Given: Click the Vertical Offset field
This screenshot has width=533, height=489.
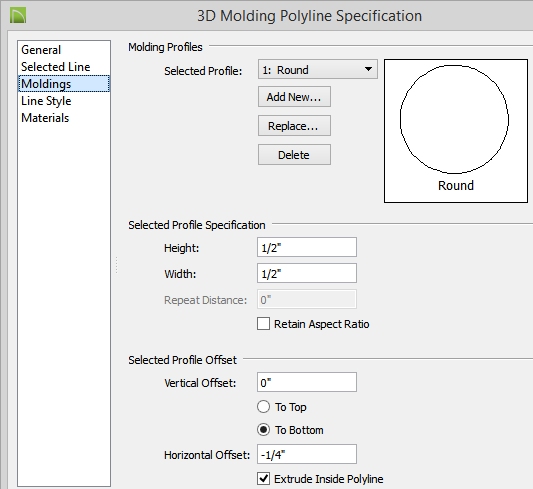Looking at the screenshot, I should 307,382.
